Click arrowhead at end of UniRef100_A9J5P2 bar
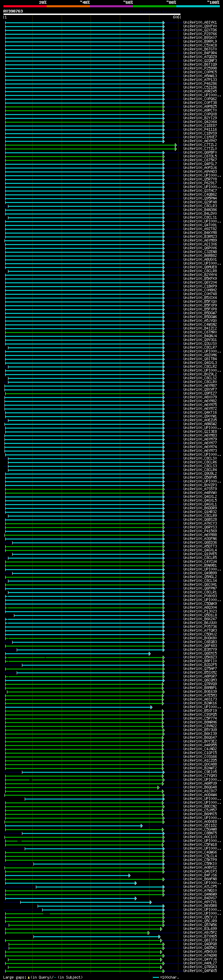The width and height of the screenshot is (223, 980). click(x=149, y=933)
